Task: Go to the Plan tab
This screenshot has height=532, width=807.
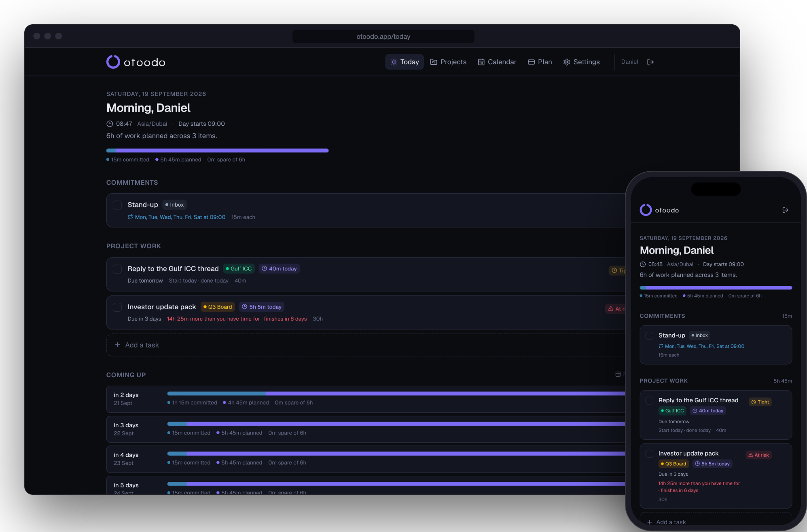Action: point(540,62)
